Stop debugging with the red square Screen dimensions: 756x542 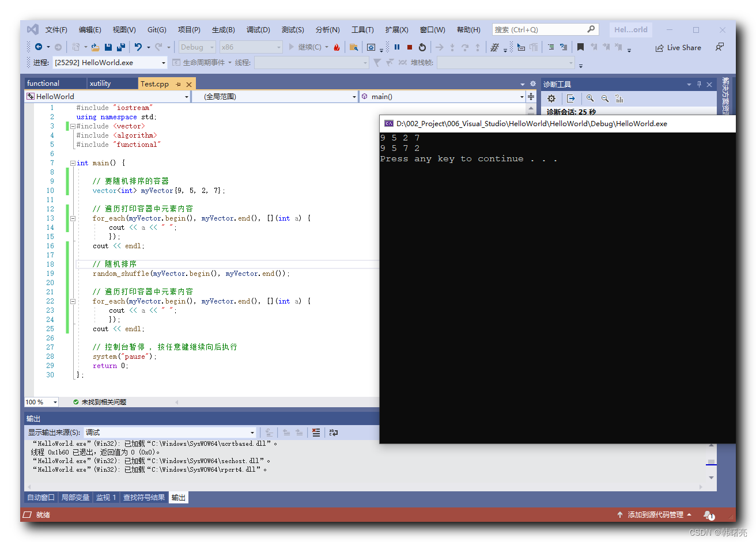[x=410, y=47]
